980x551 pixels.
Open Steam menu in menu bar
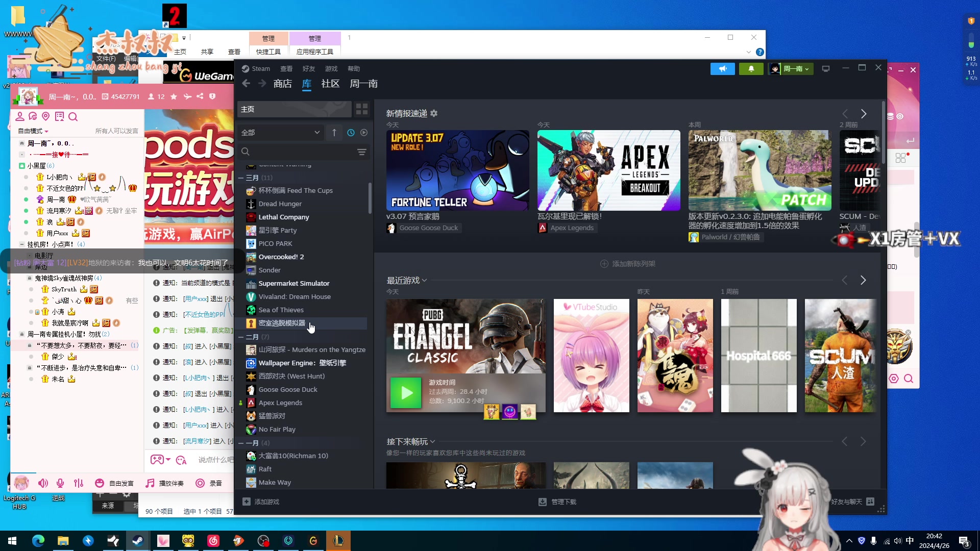coord(256,69)
